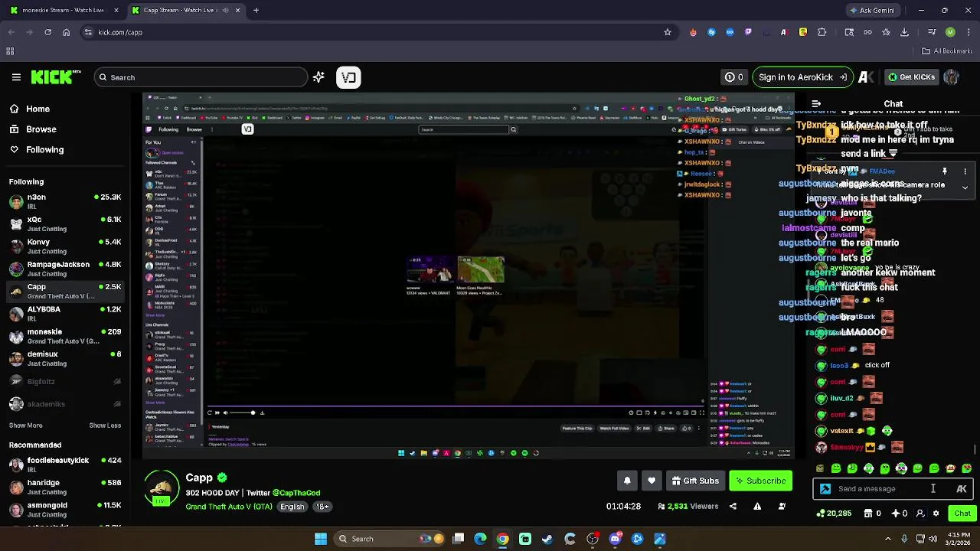Screen dimensions: 980x551
Task: Click the user icon right of report icon
Action: tap(782, 506)
